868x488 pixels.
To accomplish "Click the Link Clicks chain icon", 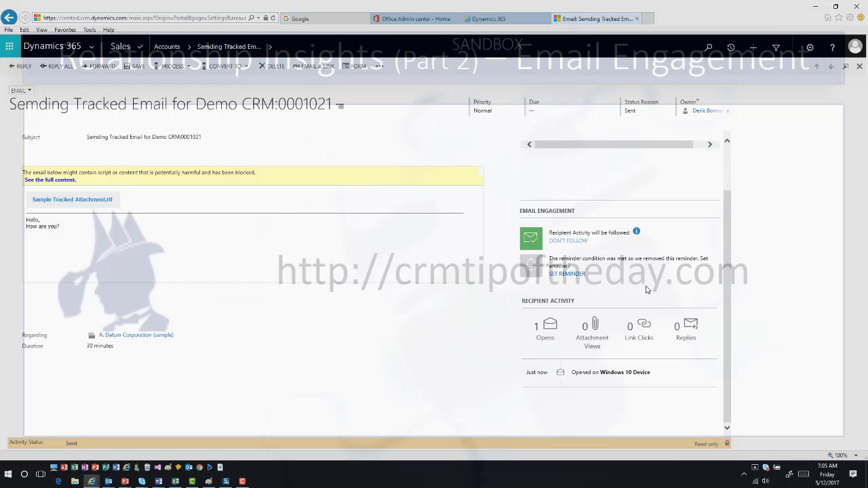I will click(644, 324).
